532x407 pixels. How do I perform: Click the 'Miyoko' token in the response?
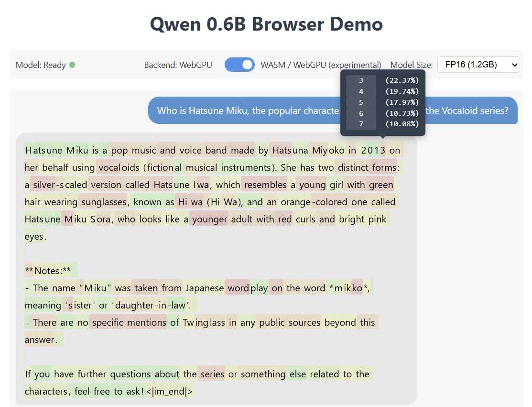click(328, 150)
